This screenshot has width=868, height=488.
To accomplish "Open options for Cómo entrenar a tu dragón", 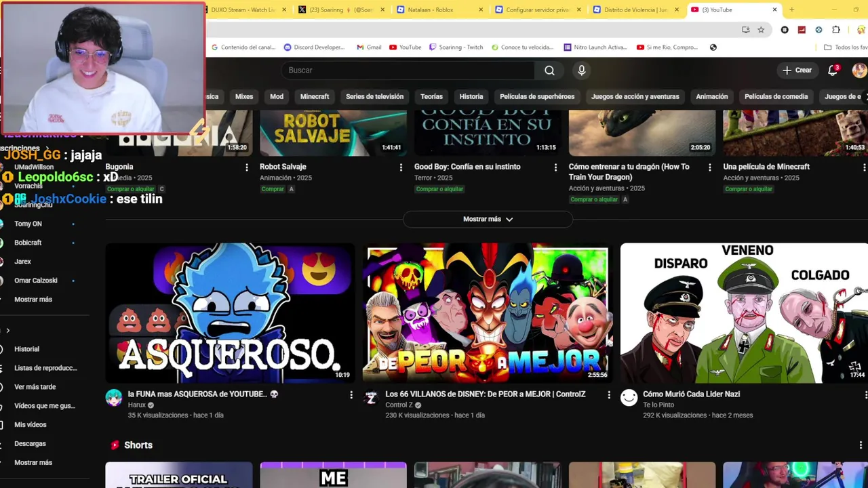I will 710,167.
